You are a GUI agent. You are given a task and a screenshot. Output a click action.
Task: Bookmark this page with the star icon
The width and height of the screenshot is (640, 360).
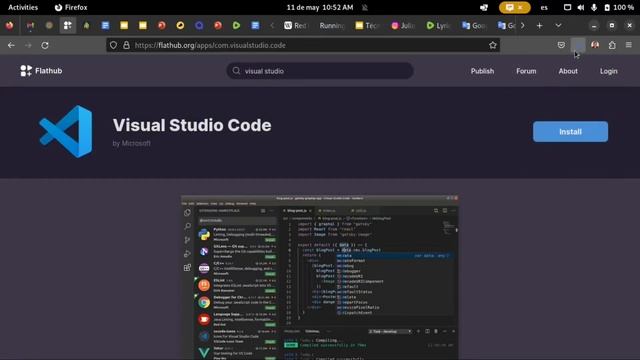pos(493,45)
